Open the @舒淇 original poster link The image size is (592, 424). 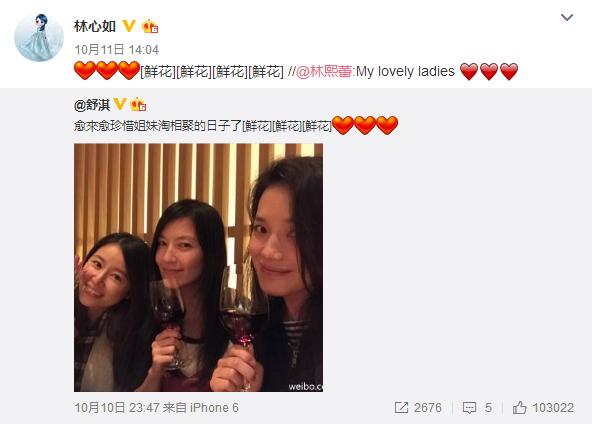[92, 105]
